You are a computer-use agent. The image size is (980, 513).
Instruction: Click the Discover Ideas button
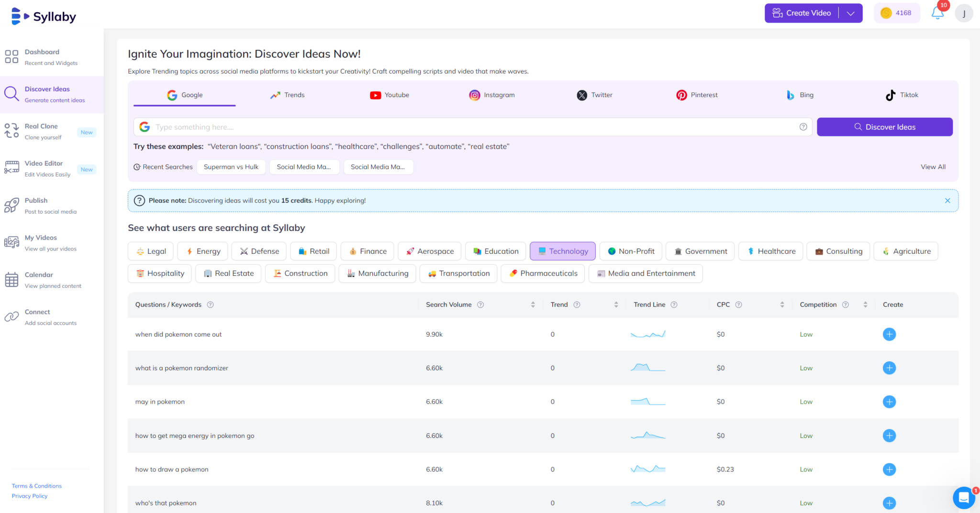tap(884, 127)
